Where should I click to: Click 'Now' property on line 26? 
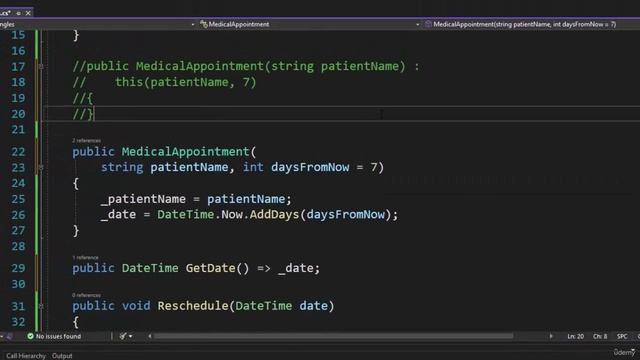coord(231,215)
